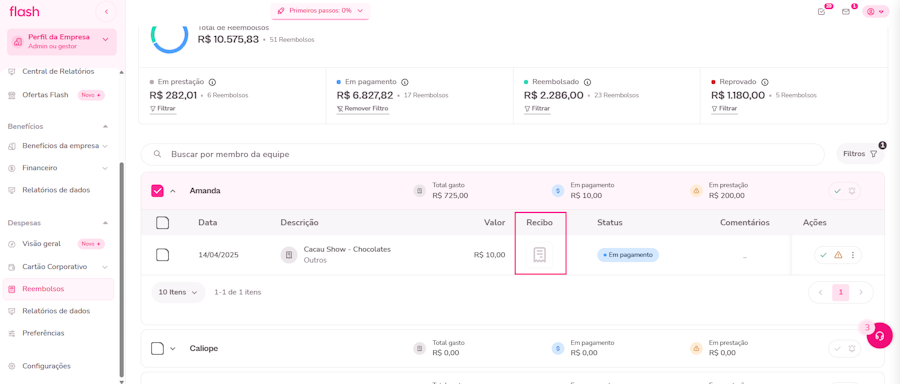Viewport: 900px width, 384px height.
Task: Go to previous page of results
Action: [x=821, y=293]
